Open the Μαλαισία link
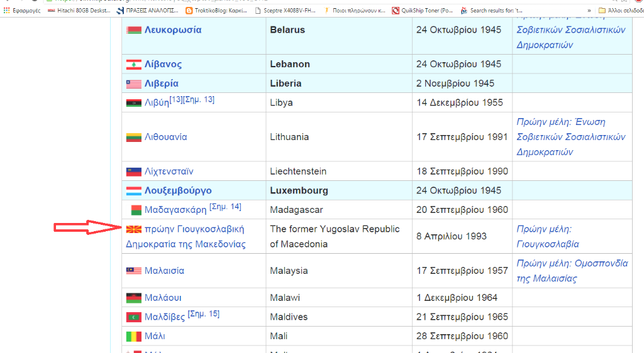This screenshot has width=644, height=353. pos(164,271)
